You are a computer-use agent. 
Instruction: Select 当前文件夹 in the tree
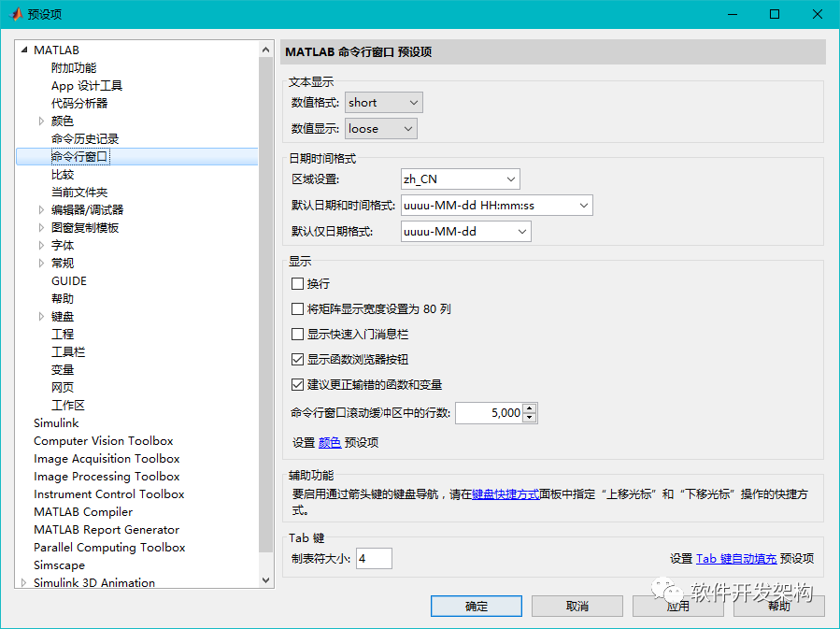(79, 193)
